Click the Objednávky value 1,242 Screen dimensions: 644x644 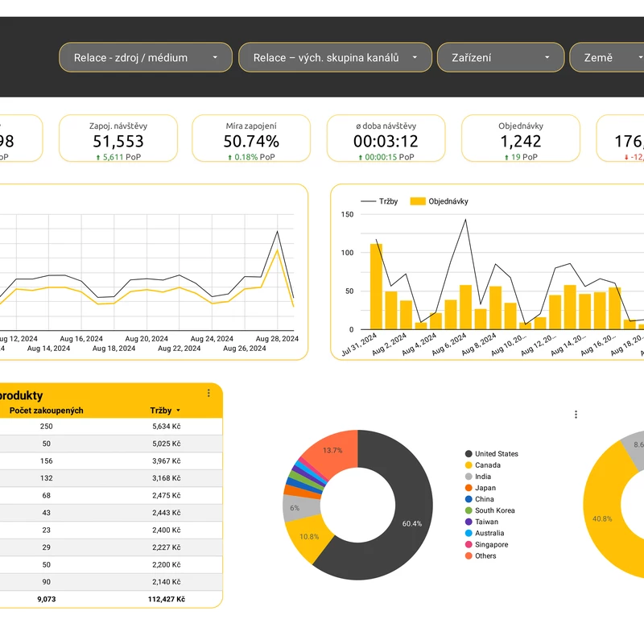520,142
